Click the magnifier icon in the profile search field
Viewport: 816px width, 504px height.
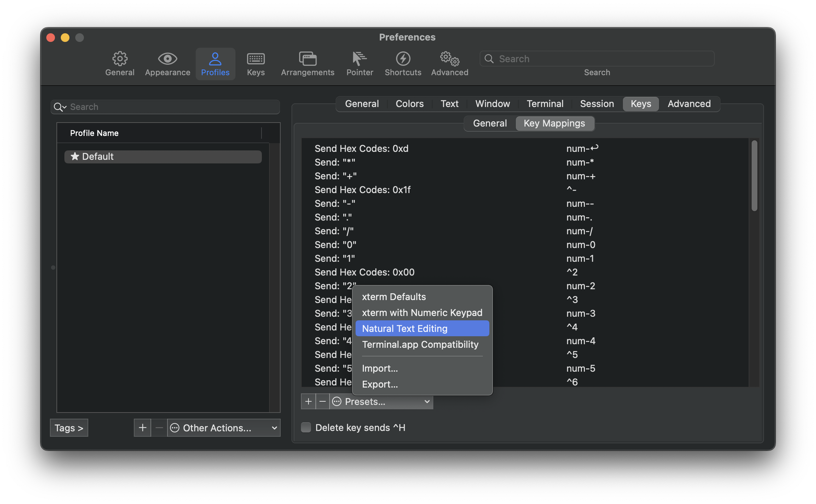point(60,107)
